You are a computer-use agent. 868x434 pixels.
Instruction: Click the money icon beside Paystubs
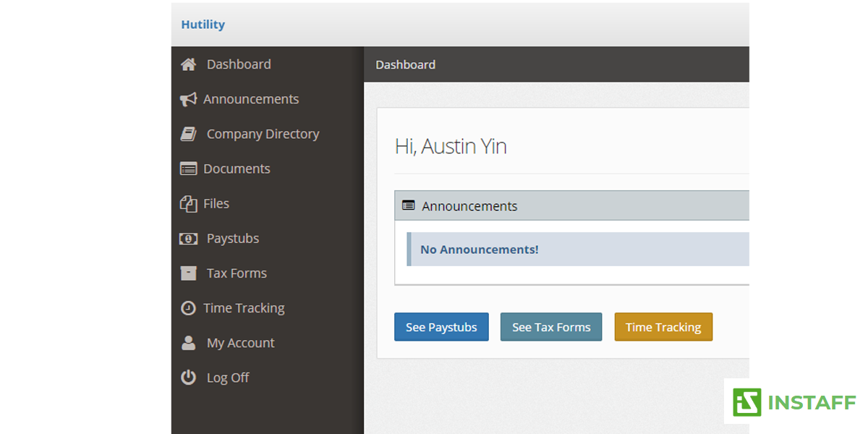click(189, 239)
